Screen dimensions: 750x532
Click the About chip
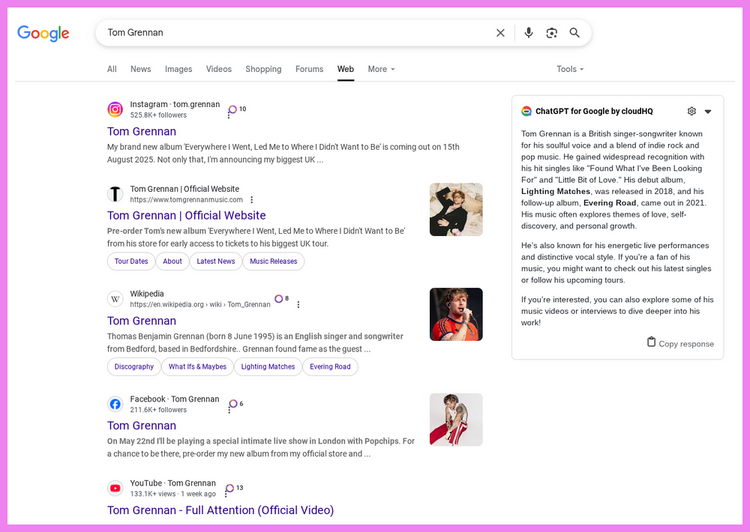pyautogui.click(x=172, y=261)
